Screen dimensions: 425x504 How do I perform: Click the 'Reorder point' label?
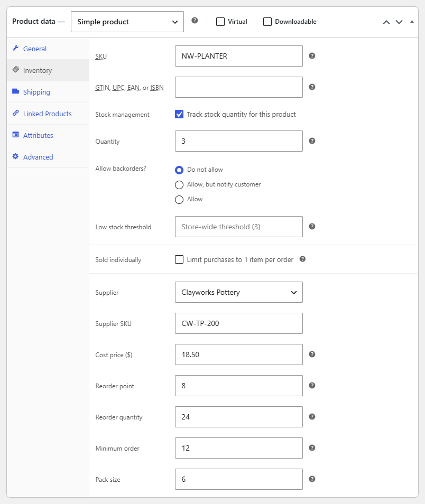(115, 386)
